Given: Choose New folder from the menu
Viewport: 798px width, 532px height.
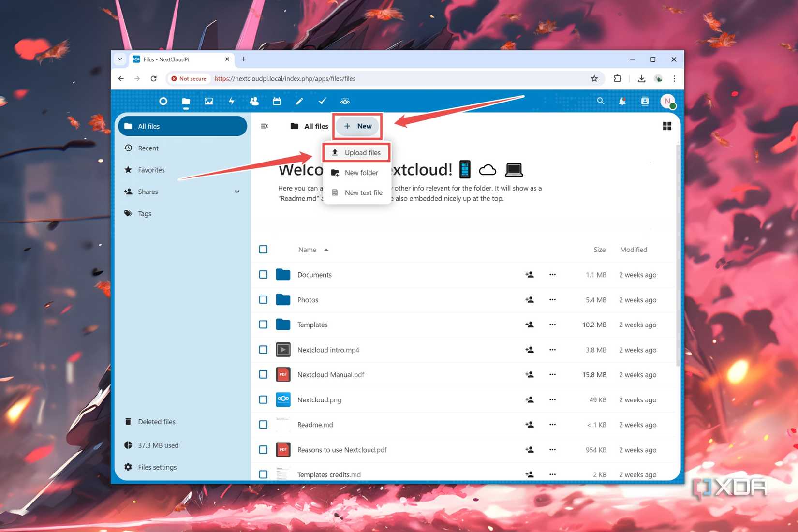Looking at the screenshot, I should (x=357, y=173).
